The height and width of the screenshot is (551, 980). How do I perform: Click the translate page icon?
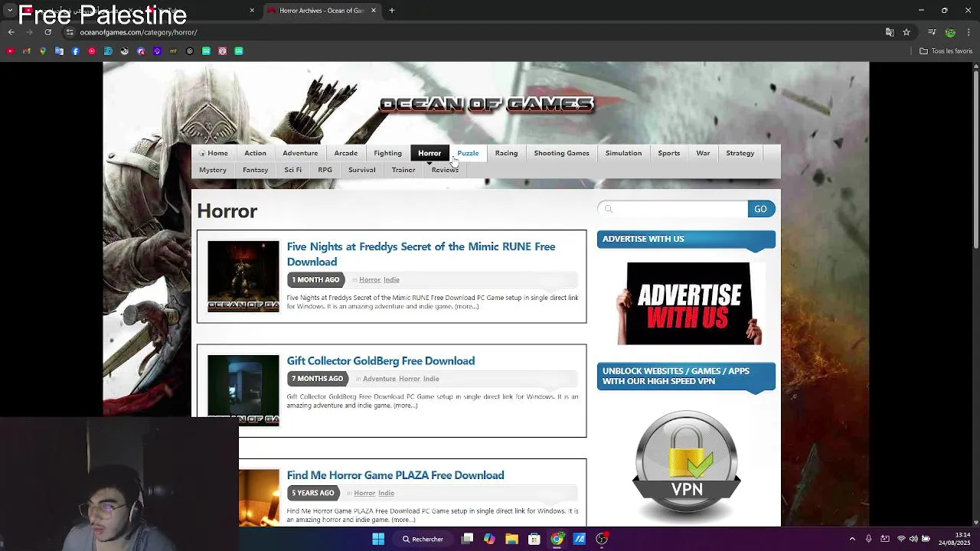890,32
